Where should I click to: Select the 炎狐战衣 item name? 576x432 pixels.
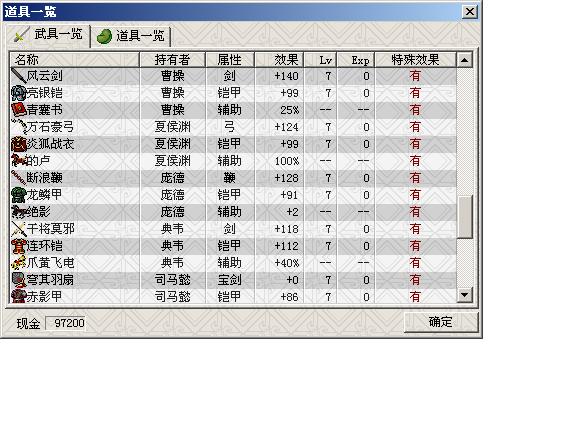50,144
